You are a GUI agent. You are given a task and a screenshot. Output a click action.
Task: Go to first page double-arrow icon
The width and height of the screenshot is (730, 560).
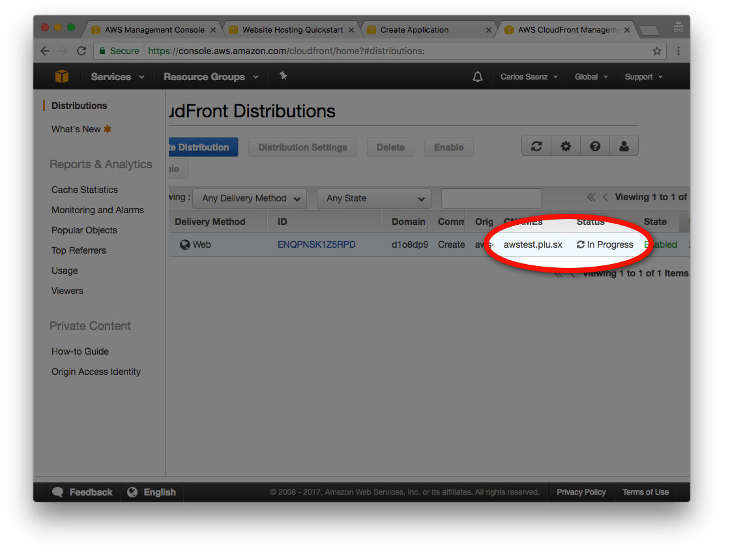click(591, 197)
